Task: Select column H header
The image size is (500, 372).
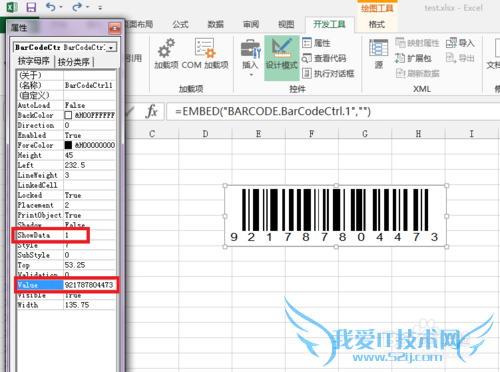Action: coord(418,134)
